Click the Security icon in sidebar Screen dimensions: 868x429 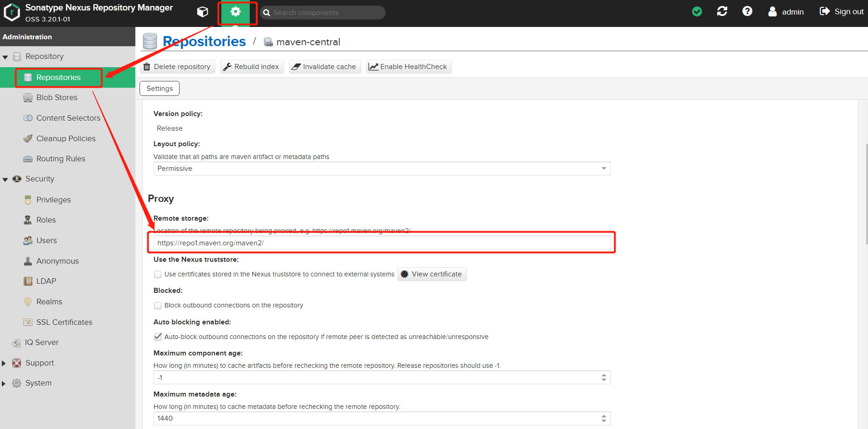[16, 179]
